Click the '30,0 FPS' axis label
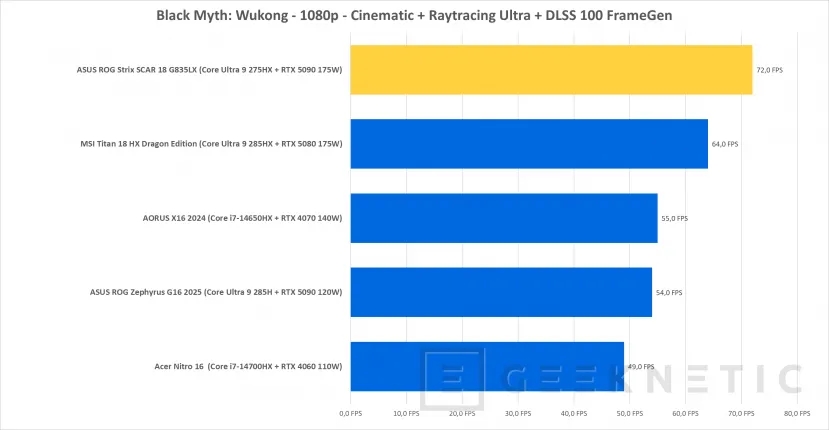 pyautogui.click(x=518, y=414)
